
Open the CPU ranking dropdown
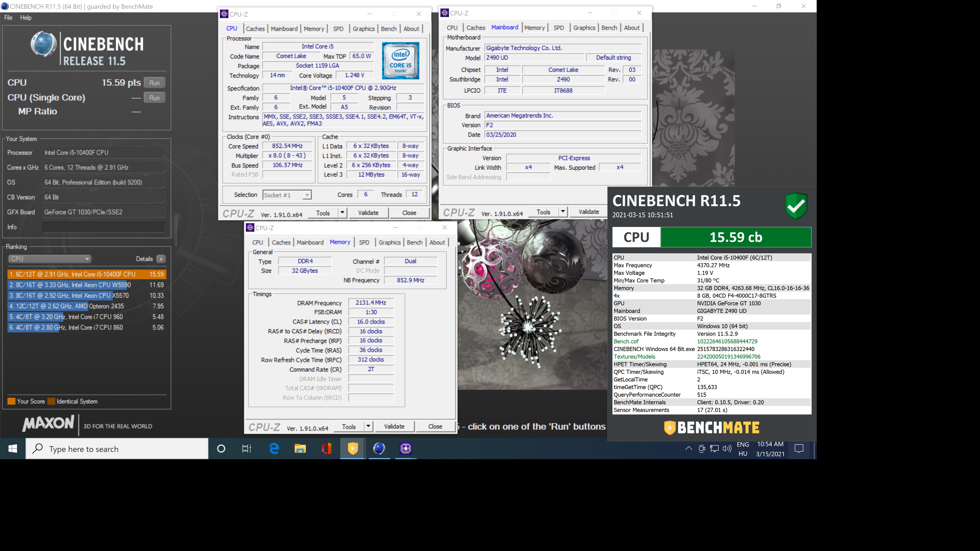tap(50, 258)
